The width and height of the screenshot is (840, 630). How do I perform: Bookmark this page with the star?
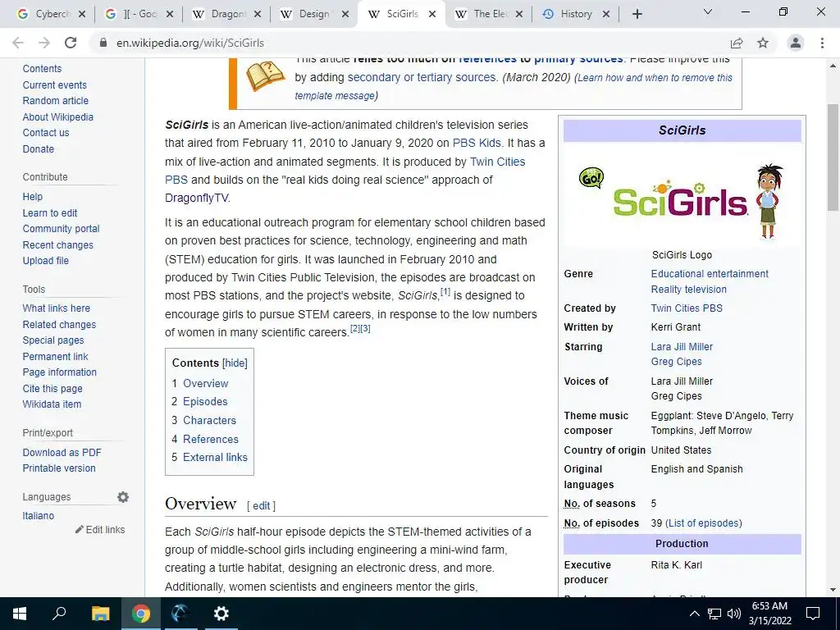pos(763,43)
